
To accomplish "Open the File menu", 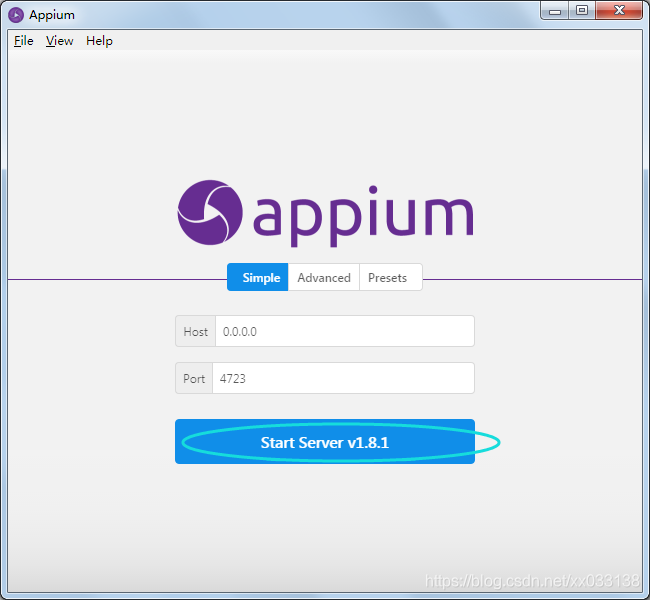I will click(x=24, y=41).
